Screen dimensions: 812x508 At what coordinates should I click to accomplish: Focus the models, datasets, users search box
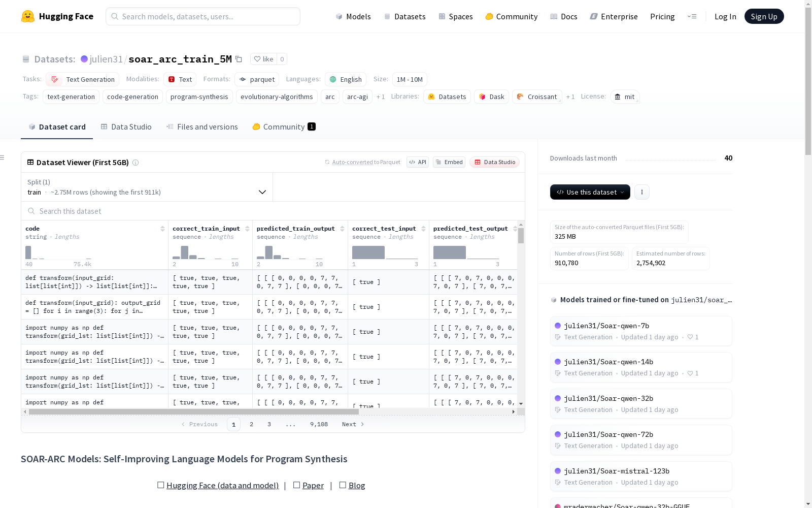203,16
